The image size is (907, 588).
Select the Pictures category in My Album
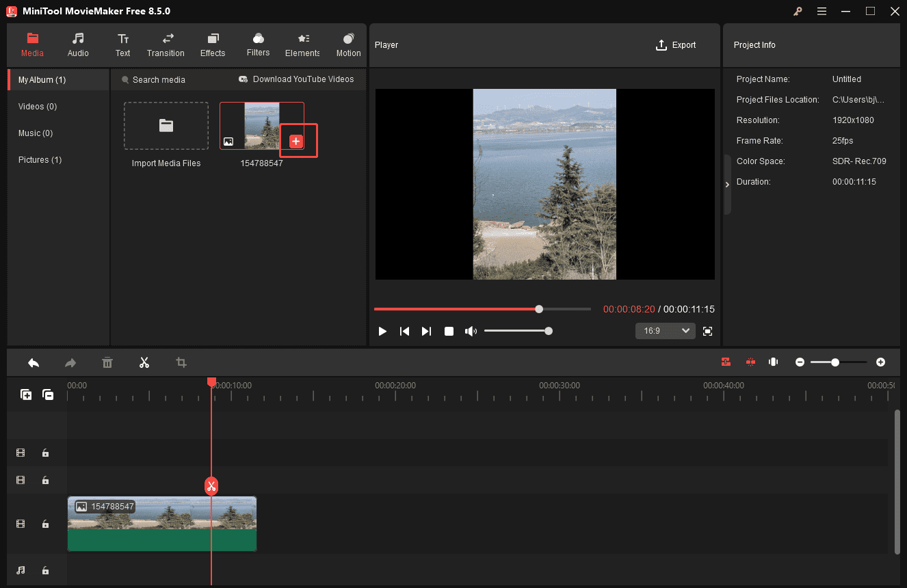tap(39, 159)
